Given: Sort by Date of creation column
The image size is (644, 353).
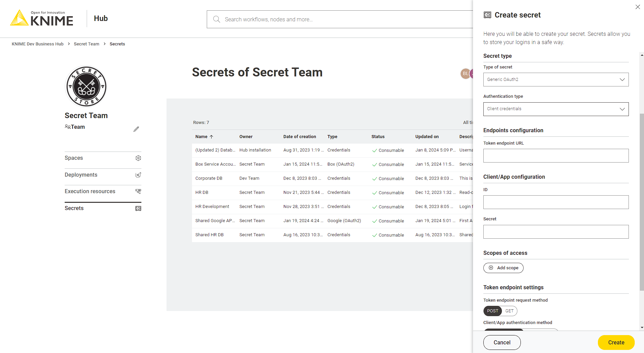Looking at the screenshot, I should click(x=300, y=137).
